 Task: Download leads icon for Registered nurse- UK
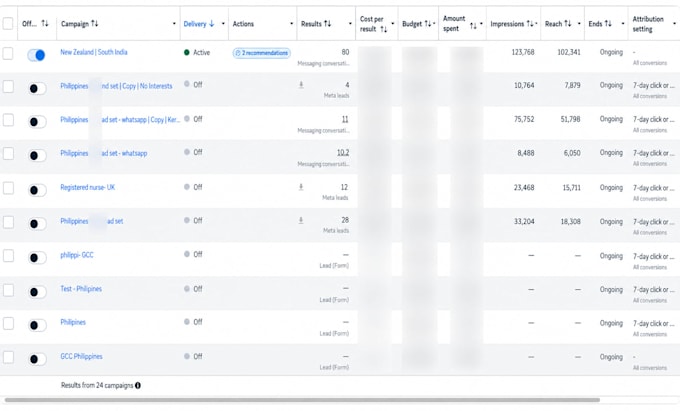pyautogui.click(x=301, y=187)
